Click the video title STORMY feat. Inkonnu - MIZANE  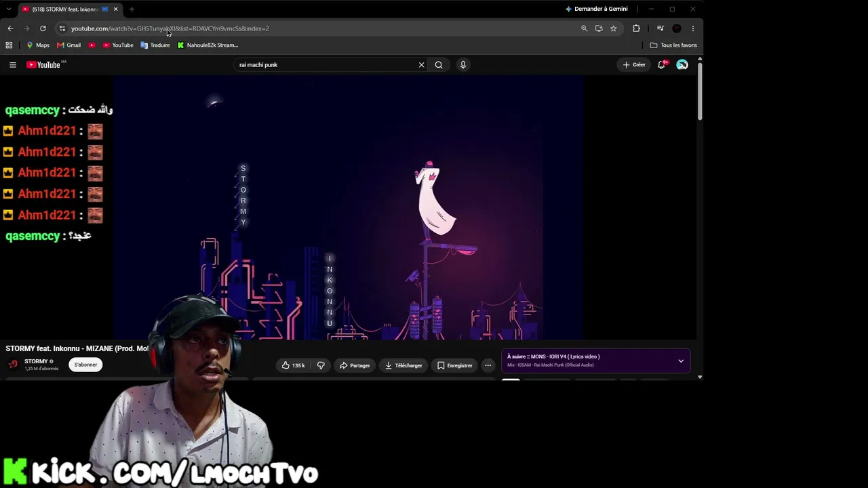(x=77, y=348)
